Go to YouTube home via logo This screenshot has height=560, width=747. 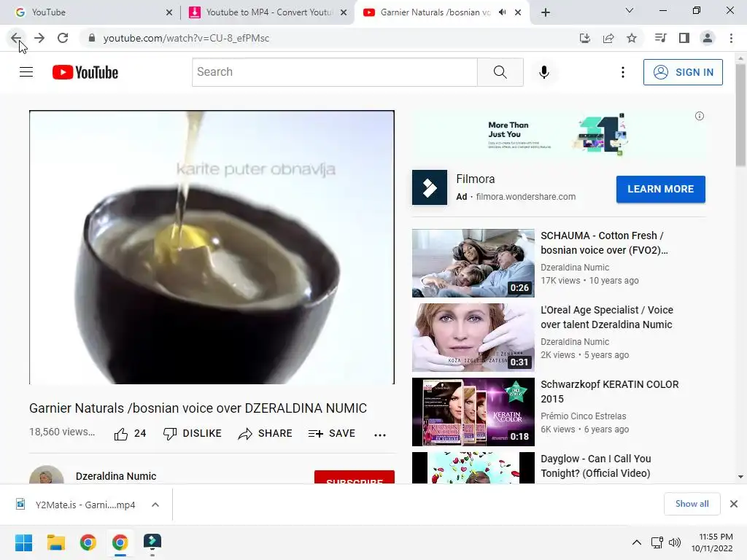click(x=85, y=72)
